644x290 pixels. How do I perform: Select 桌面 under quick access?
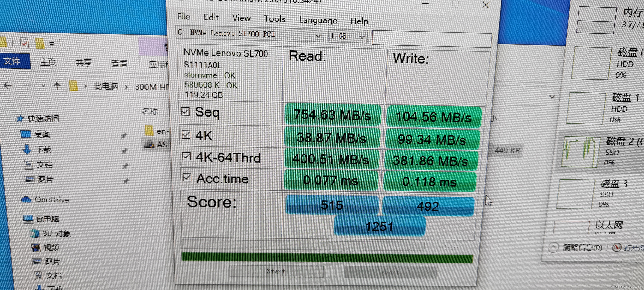pyautogui.click(x=42, y=134)
